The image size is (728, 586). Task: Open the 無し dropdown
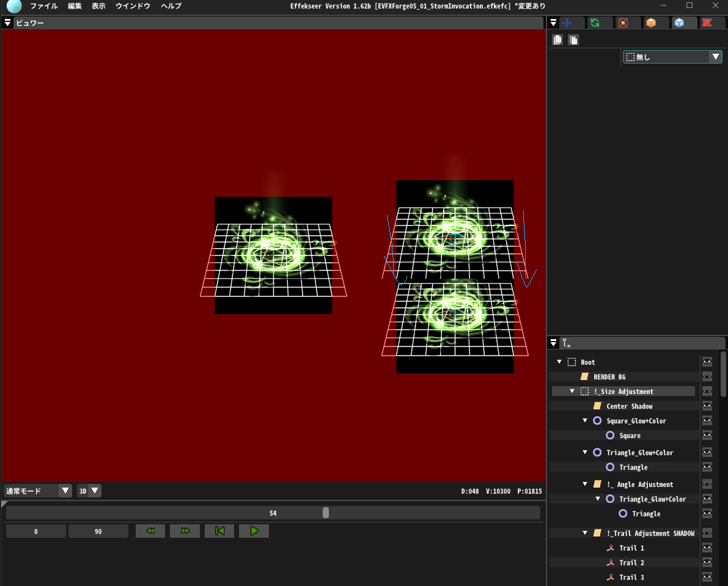coord(672,57)
